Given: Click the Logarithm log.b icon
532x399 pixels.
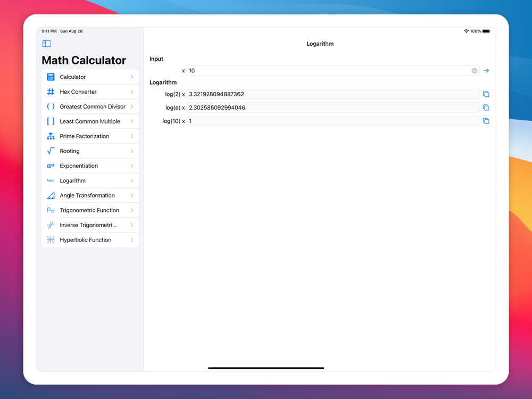Looking at the screenshot, I should (x=51, y=180).
